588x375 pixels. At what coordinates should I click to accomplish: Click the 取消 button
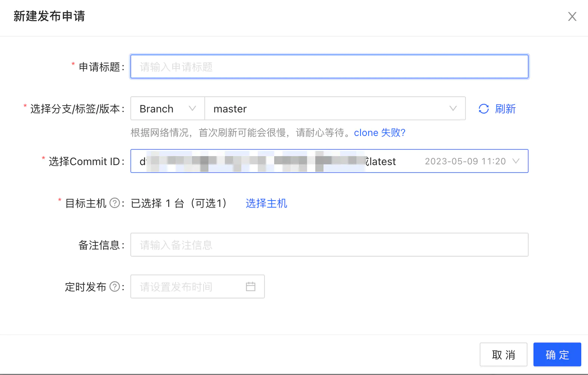click(503, 354)
